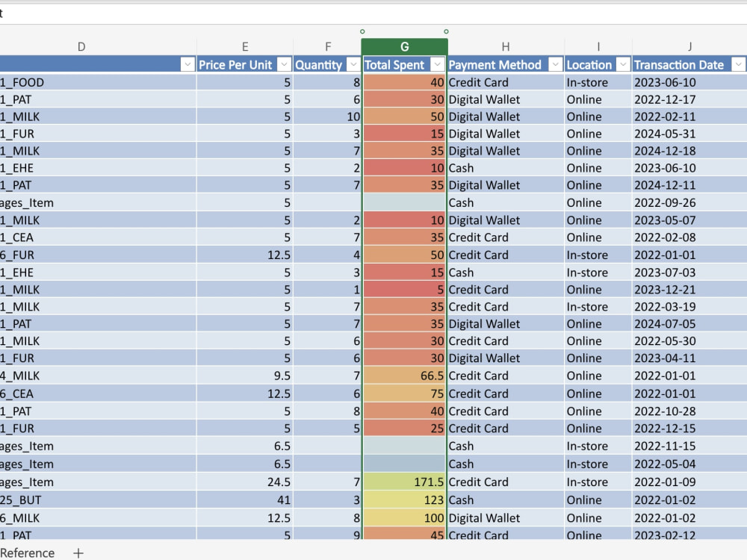Click the date cell 2022-05-30
Screen dimensions: 747x560
pyautogui.click(x=689, y=341)
